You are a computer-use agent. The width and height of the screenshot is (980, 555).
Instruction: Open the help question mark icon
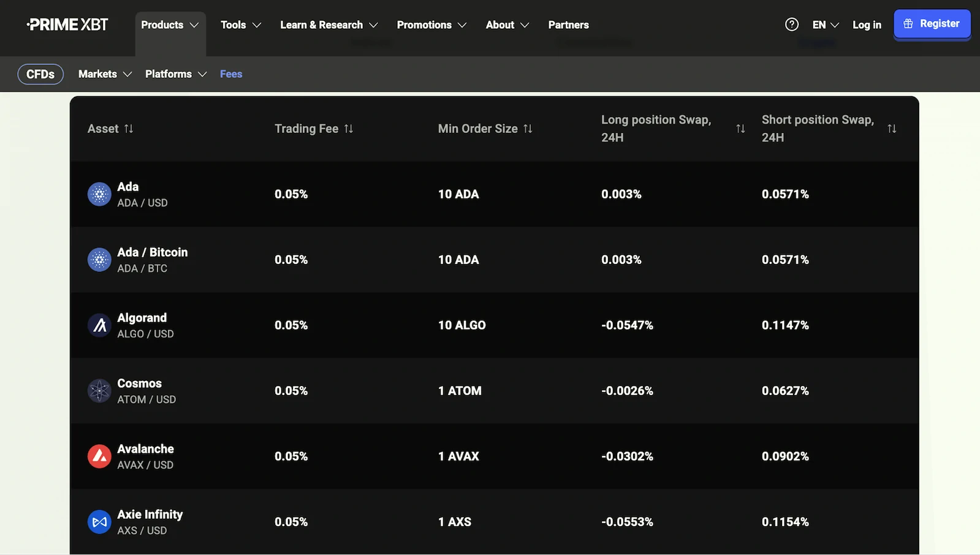pos(791,25)
